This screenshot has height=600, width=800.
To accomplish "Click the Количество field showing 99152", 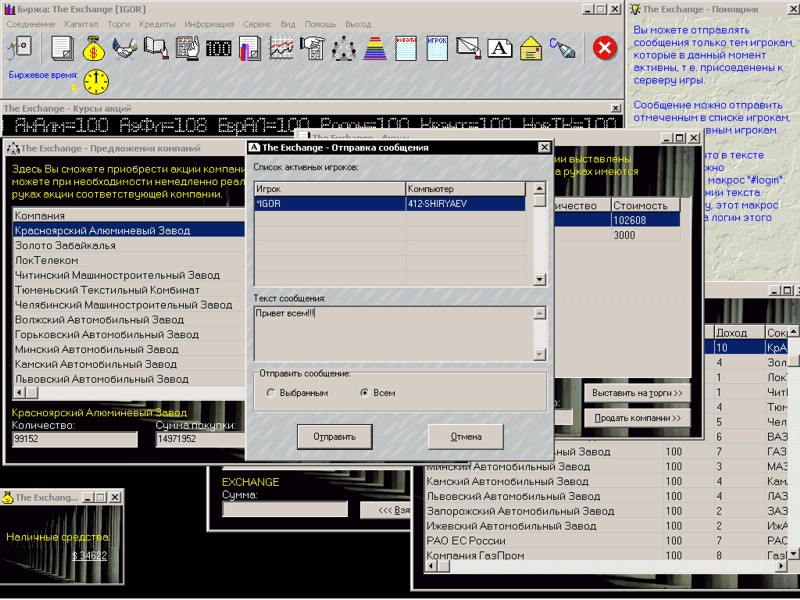I will click(74, 439).
